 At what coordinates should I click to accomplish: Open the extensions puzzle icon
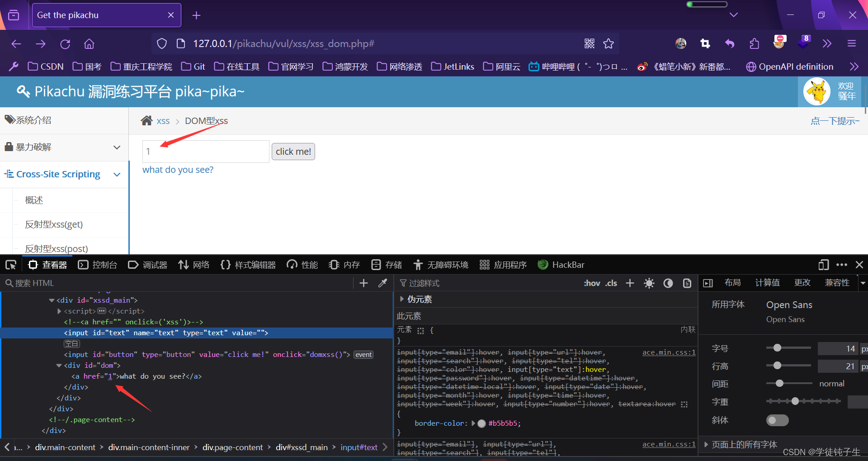click(x=754, y=43)
